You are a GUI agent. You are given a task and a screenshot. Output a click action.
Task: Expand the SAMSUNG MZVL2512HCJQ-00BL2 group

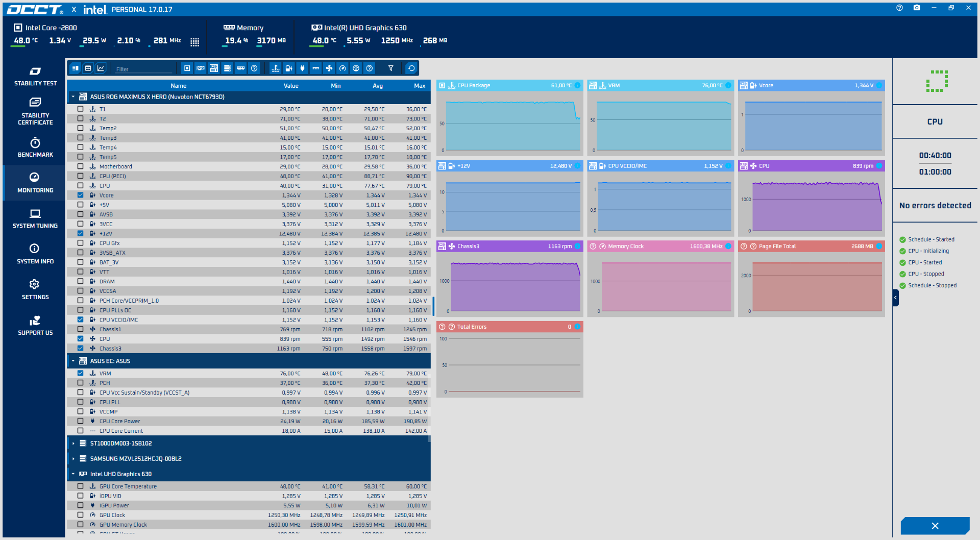tap(73, 459)
